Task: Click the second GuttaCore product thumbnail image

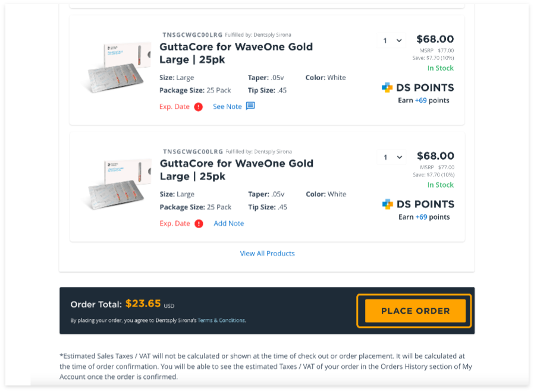Action: click(115, 183)
